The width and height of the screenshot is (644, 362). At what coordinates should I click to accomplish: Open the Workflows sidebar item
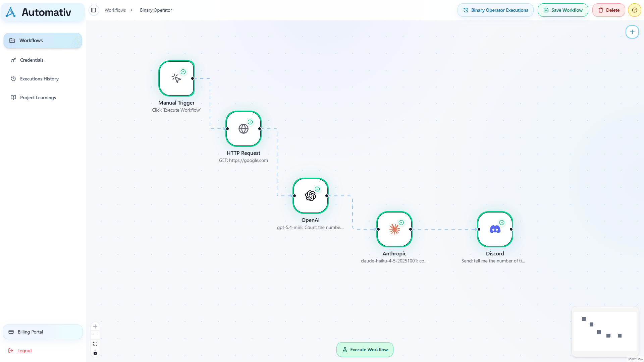click(x=43, y=41)
